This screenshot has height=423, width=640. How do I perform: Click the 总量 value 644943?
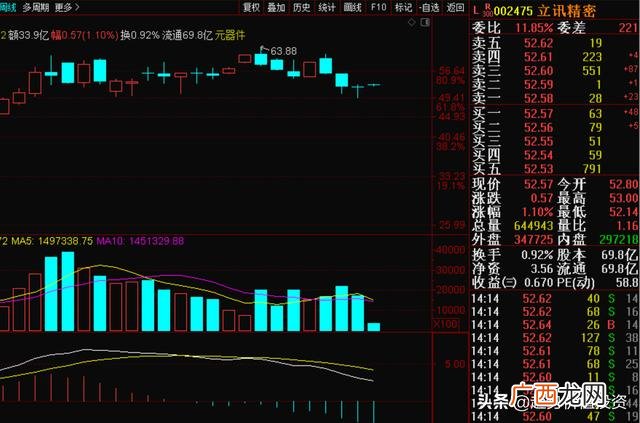[x=534, y=226]
